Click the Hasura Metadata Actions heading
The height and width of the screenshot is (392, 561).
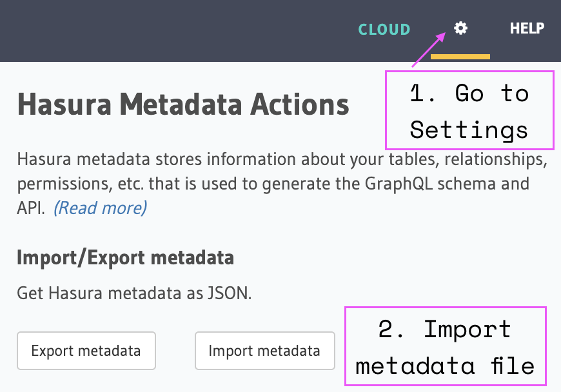[x=183, y=104]
